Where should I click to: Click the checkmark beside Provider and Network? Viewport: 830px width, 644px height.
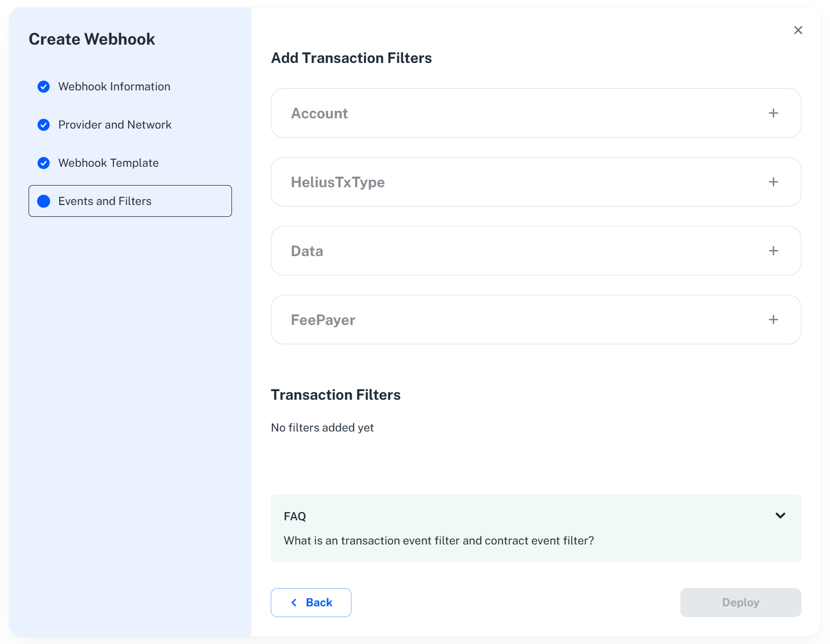44,125
